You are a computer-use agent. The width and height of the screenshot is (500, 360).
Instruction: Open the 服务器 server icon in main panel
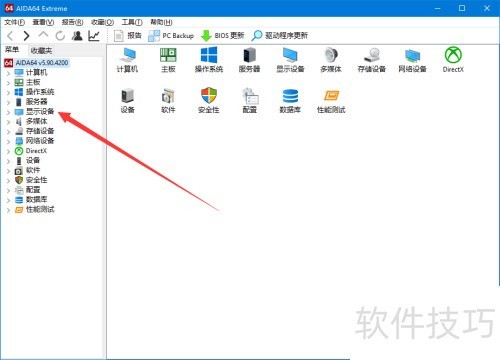point(249,60)
